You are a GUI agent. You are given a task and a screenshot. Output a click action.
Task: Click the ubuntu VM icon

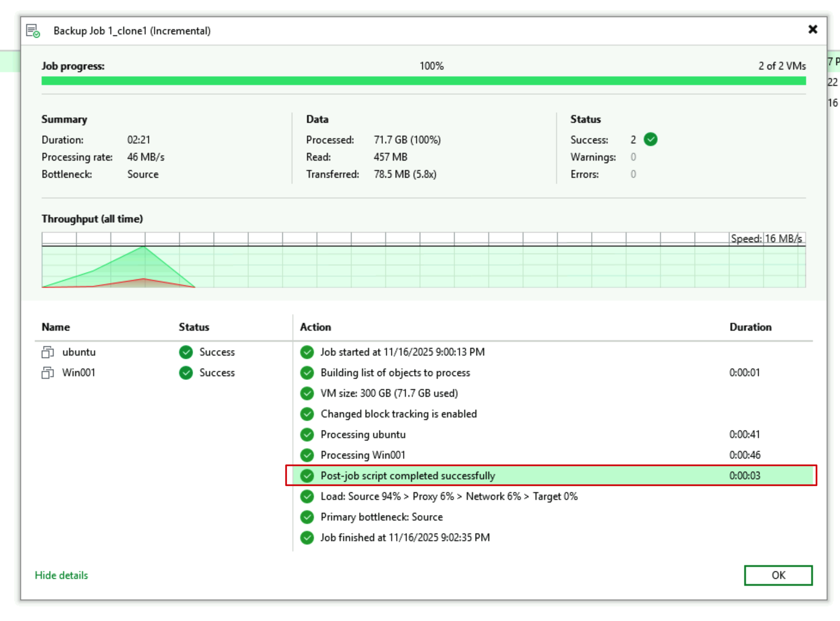47,352
